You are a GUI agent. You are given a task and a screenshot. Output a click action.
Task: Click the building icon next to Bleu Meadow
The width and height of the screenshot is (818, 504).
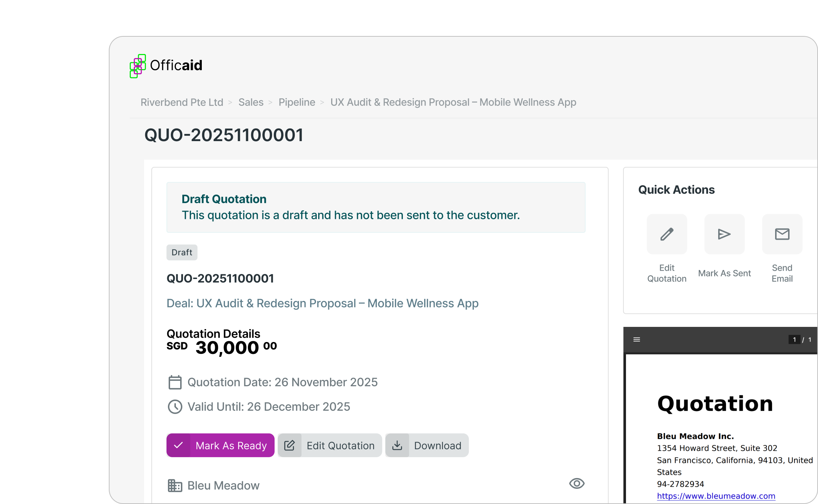[175, 485]
